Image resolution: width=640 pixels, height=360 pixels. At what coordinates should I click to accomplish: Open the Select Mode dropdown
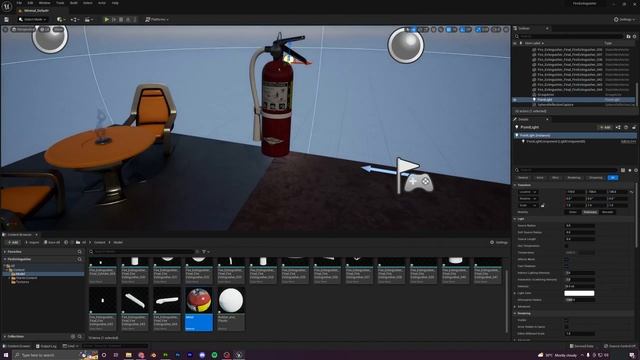(33, 19)
